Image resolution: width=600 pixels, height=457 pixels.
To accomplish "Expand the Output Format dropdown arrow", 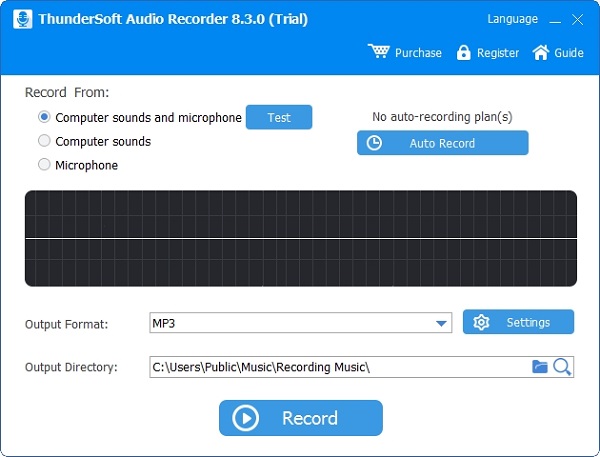I will pyautogui.click(x=441, y=323).
